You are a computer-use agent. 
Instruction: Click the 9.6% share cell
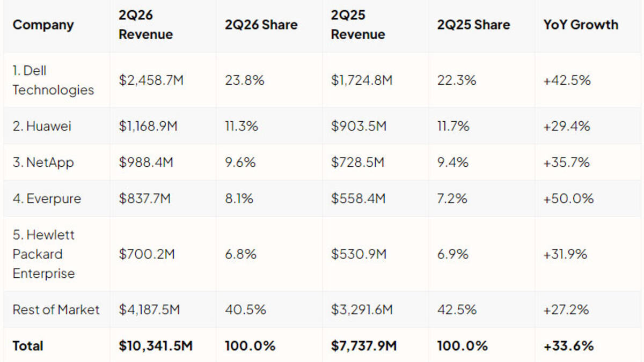click(240, 162)
